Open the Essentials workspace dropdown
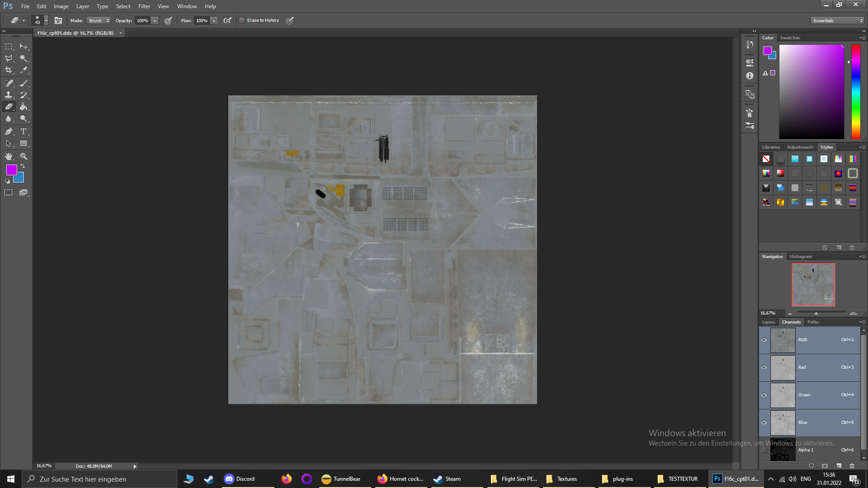 point(837,20)
